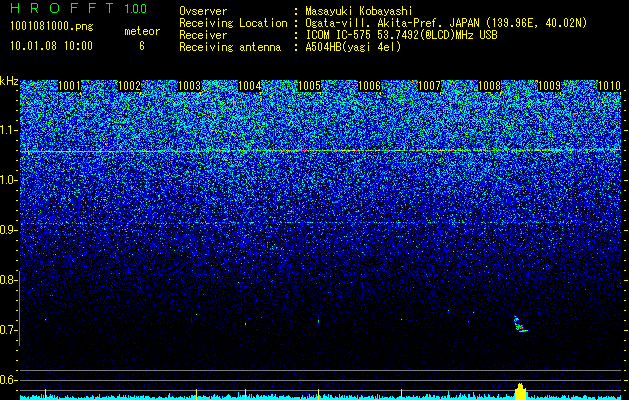Viewport: 629px width, 400px height.
Task: Click the 0.8 kHz axis label
Action: click(x=8, y=280)
